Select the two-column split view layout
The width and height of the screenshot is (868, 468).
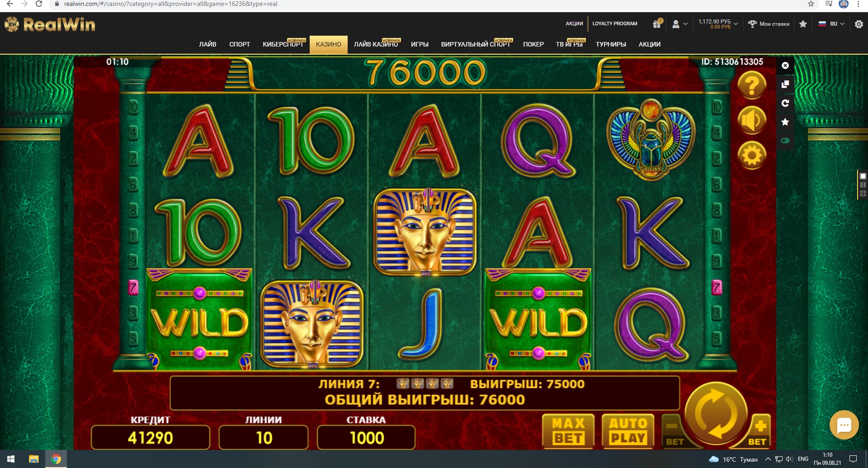863,185
